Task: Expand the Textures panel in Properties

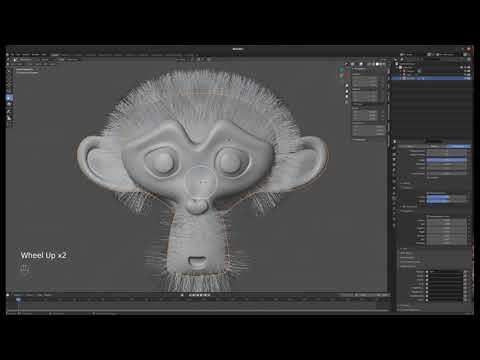Action: (x=433, y=305)
